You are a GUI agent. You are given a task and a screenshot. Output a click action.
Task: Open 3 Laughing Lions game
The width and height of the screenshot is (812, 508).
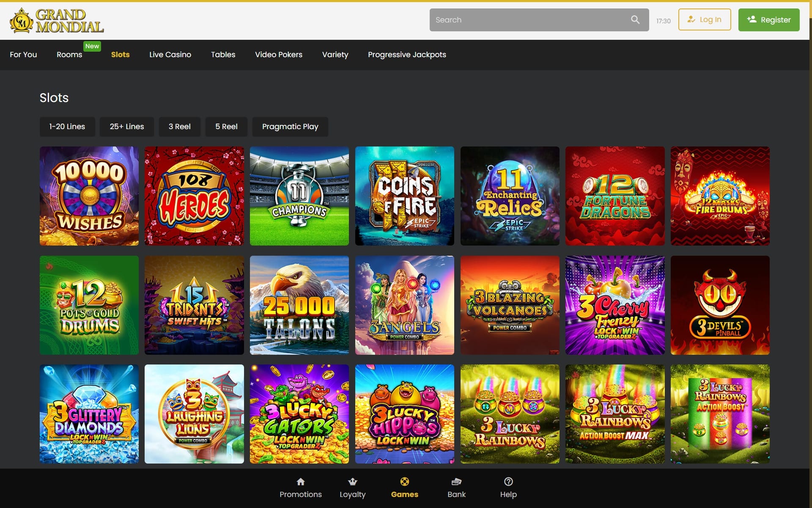(x=194, y=414)
